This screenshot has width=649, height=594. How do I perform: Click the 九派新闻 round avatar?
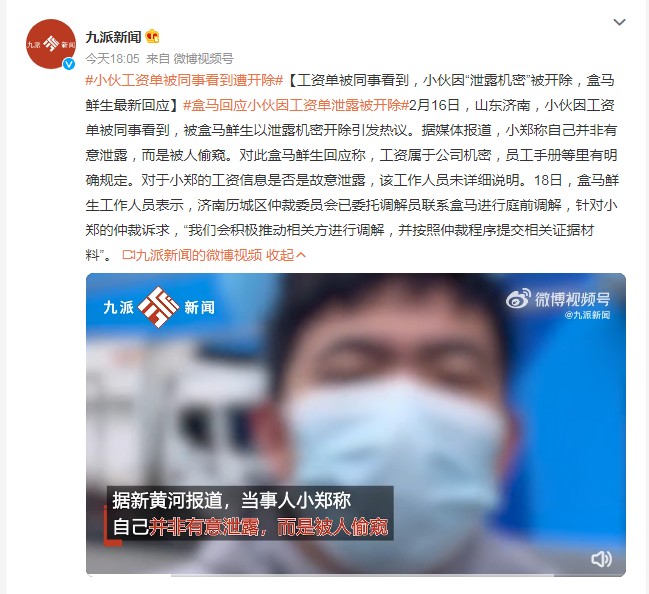pos(51,44)
